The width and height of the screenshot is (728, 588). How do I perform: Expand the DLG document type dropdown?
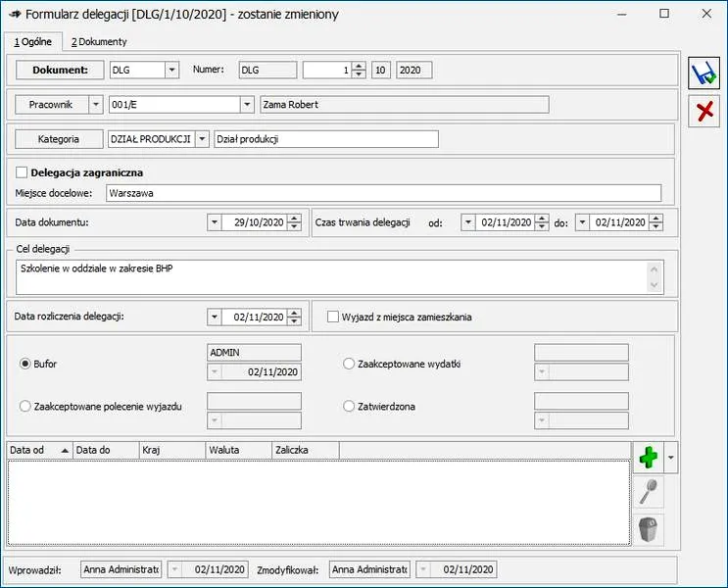(171, 71)
